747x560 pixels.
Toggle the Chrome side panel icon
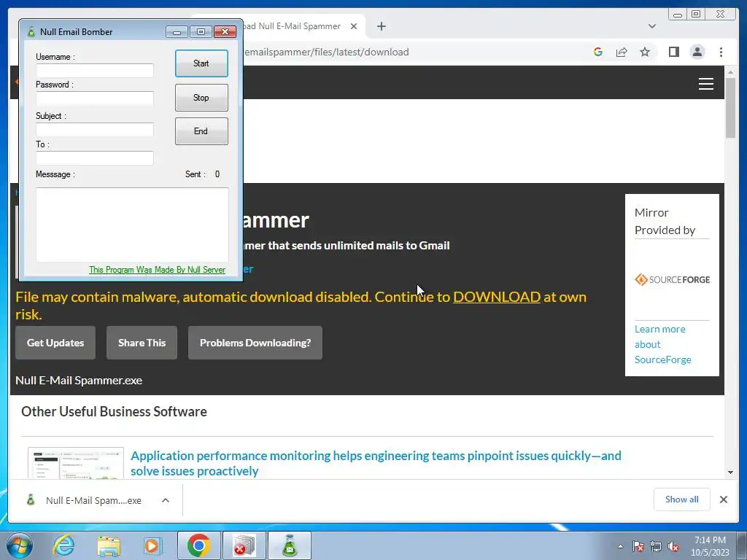(673, 52)
